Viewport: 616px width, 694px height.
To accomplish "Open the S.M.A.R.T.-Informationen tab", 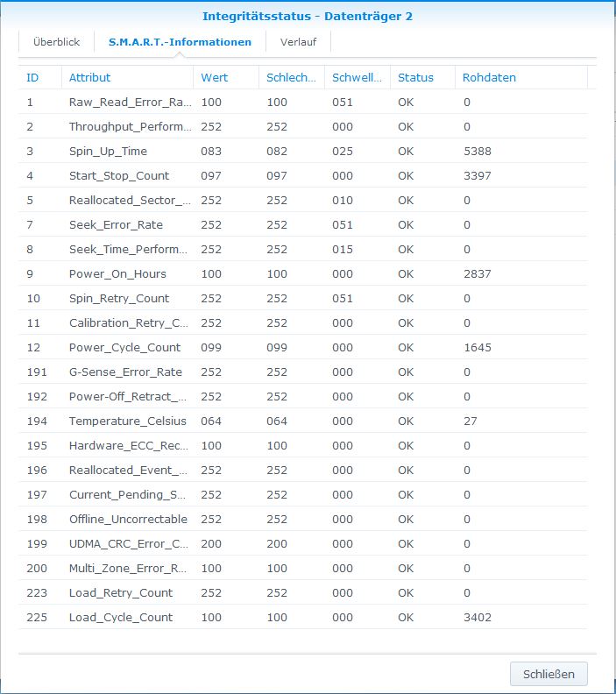I will pyautogui.click(x=180, y=42).
